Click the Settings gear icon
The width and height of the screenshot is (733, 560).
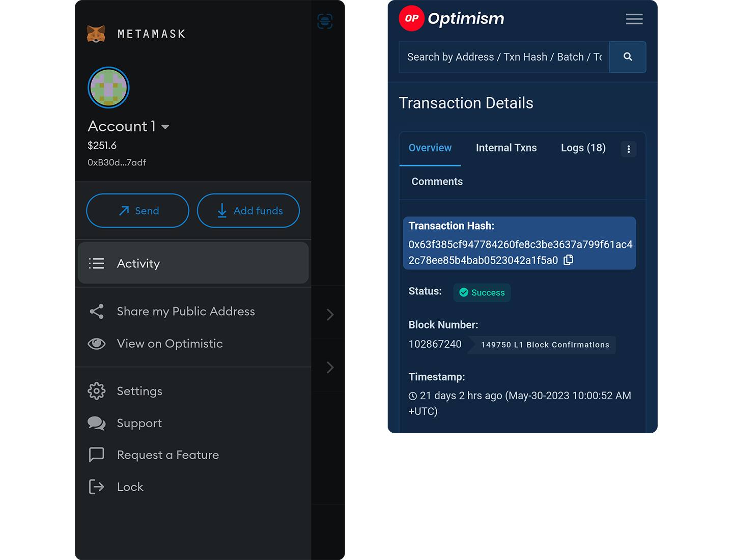96,391
